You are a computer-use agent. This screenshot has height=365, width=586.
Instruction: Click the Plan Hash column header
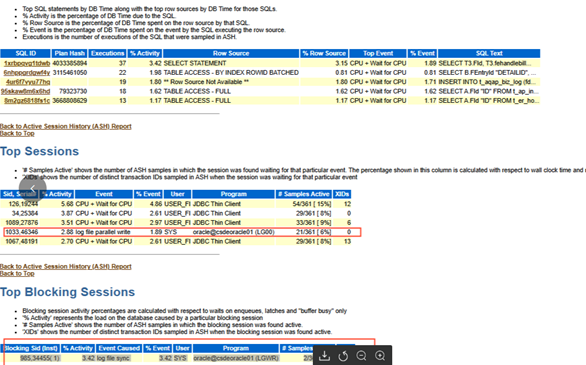pos(70,53)
